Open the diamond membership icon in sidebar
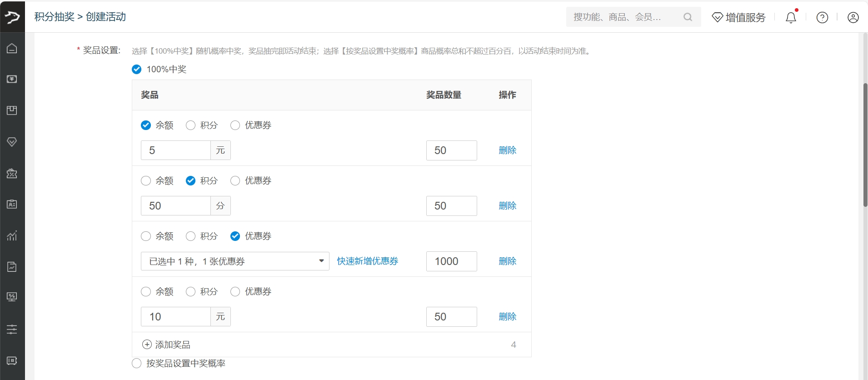 tap(12, 142)
